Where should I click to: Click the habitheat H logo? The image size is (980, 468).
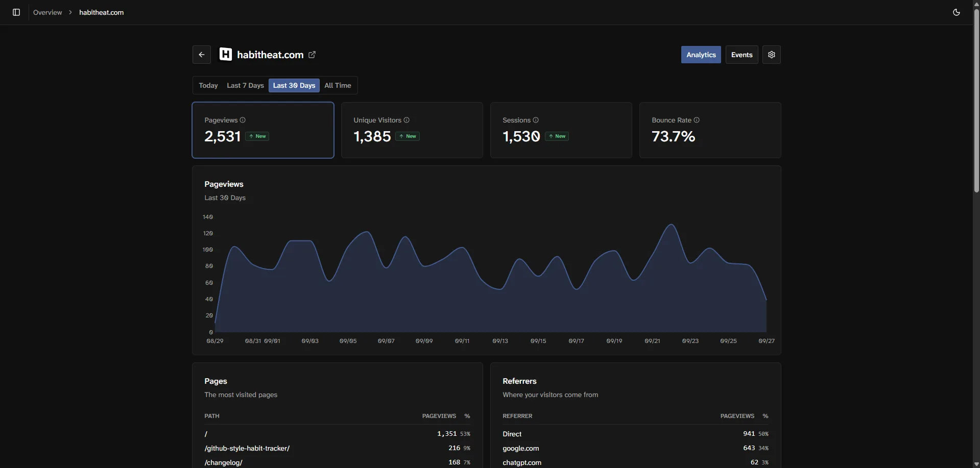click(226, 54)
